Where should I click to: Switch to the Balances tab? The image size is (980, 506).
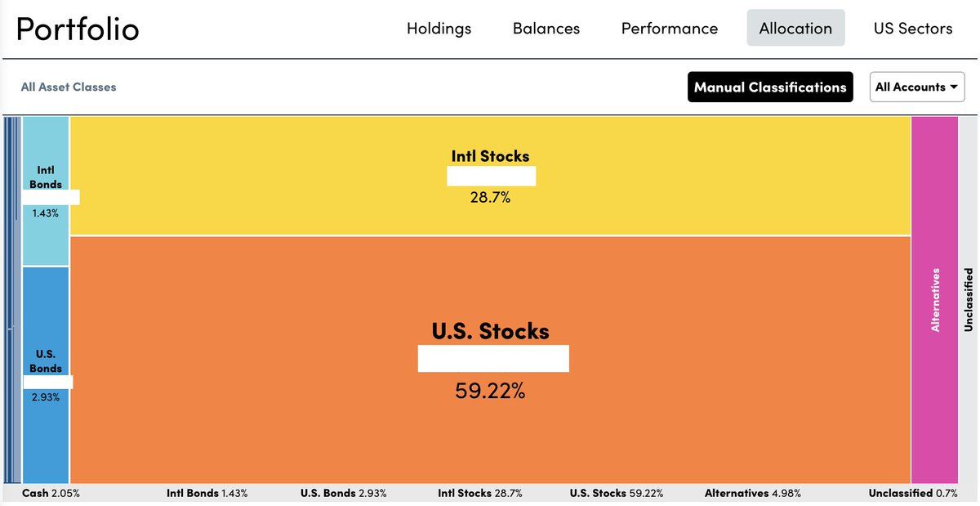(x=546, y=29)
